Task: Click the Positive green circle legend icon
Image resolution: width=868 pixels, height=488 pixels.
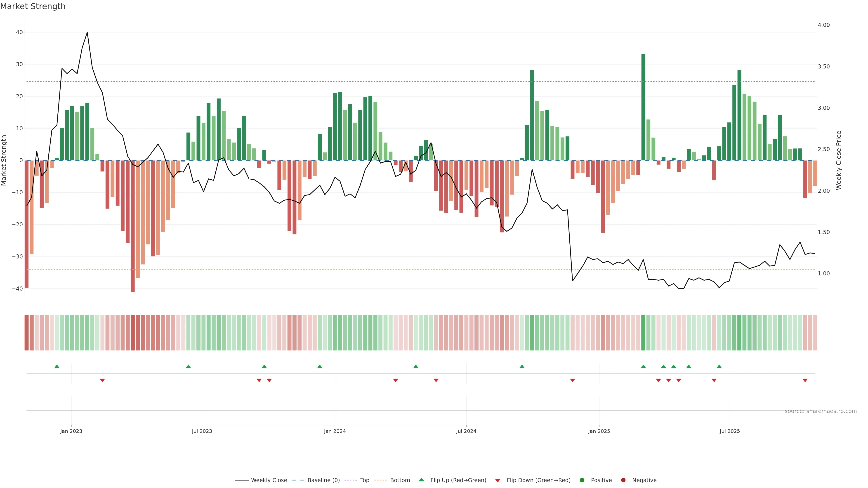Action: click(x=582, y=480)
